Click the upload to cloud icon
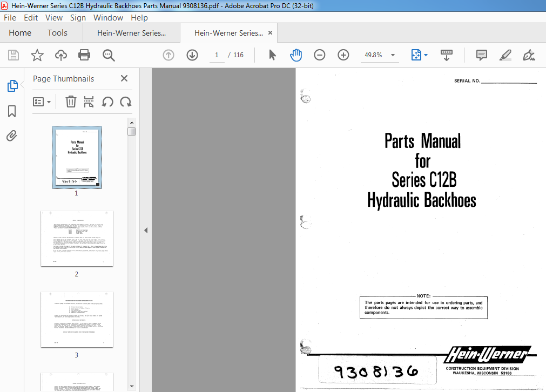Image resolution: width=546 pixels, height=392 pixels. (61, 55)
